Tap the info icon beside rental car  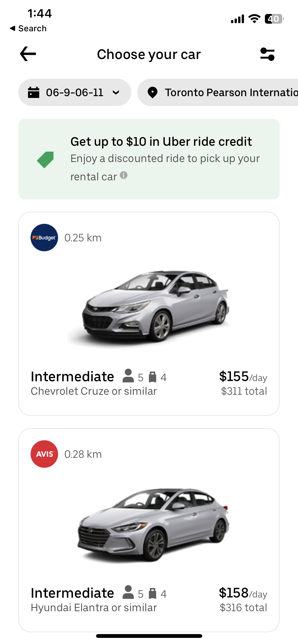(x=124, y=175)
